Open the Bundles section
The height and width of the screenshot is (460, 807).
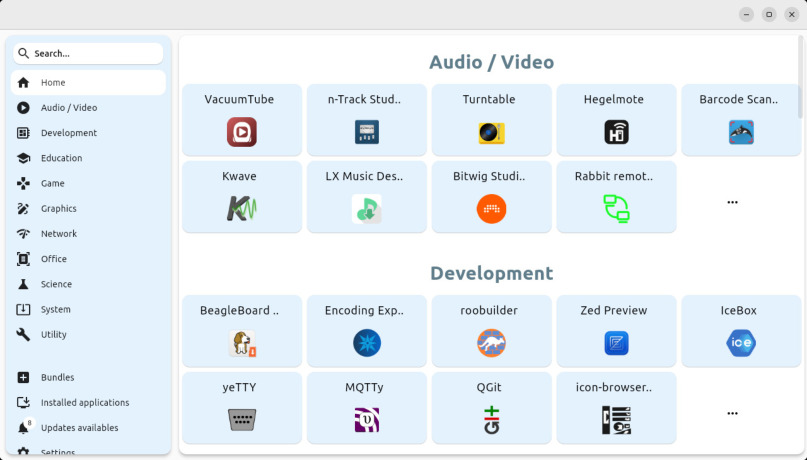pyautogui.click(x=57, y=377)
